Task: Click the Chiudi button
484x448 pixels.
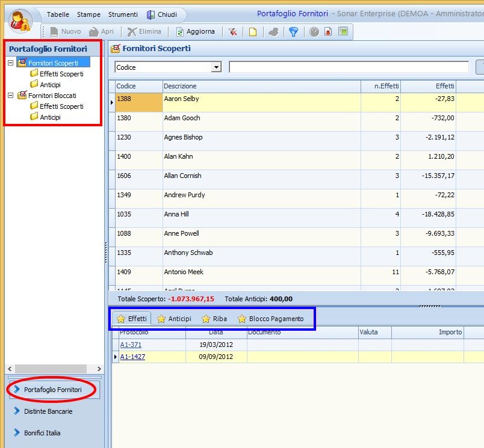Action: (x=162, y=14)
